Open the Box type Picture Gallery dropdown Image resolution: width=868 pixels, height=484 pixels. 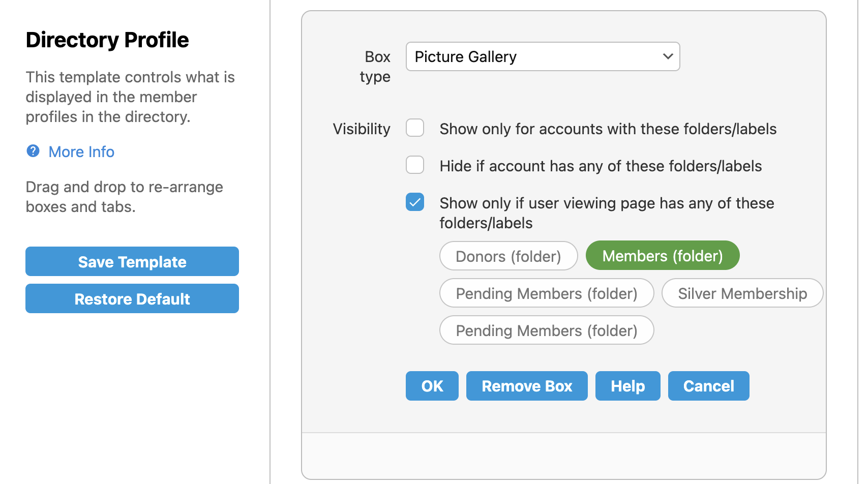542,56
